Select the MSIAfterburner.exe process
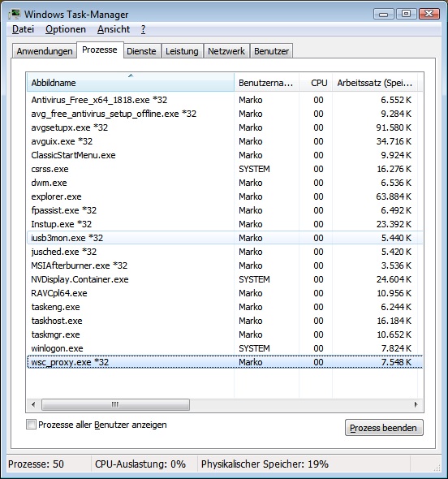The height and width of the screenshot is (479, 448). pyautogui.click(x=225, y=265)
